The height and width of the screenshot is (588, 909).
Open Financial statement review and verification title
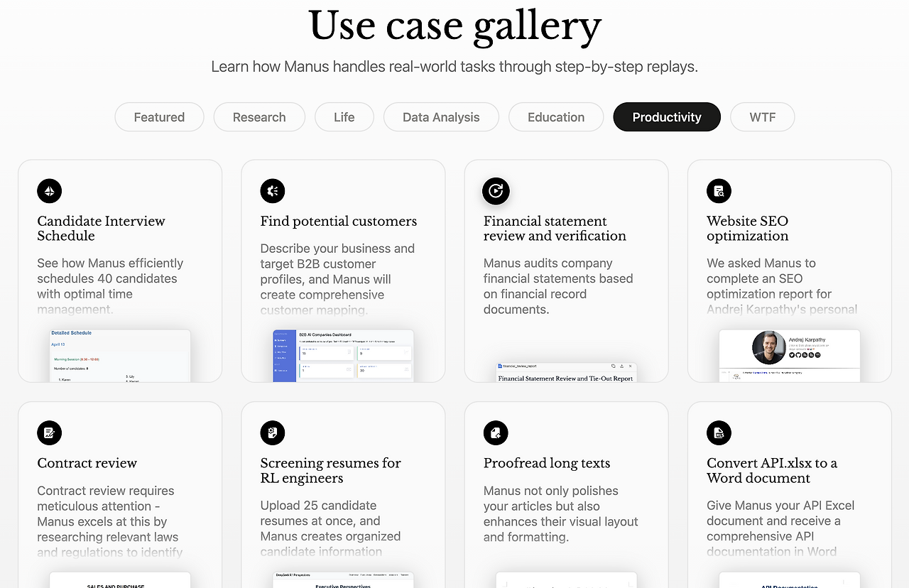(555, 229)
